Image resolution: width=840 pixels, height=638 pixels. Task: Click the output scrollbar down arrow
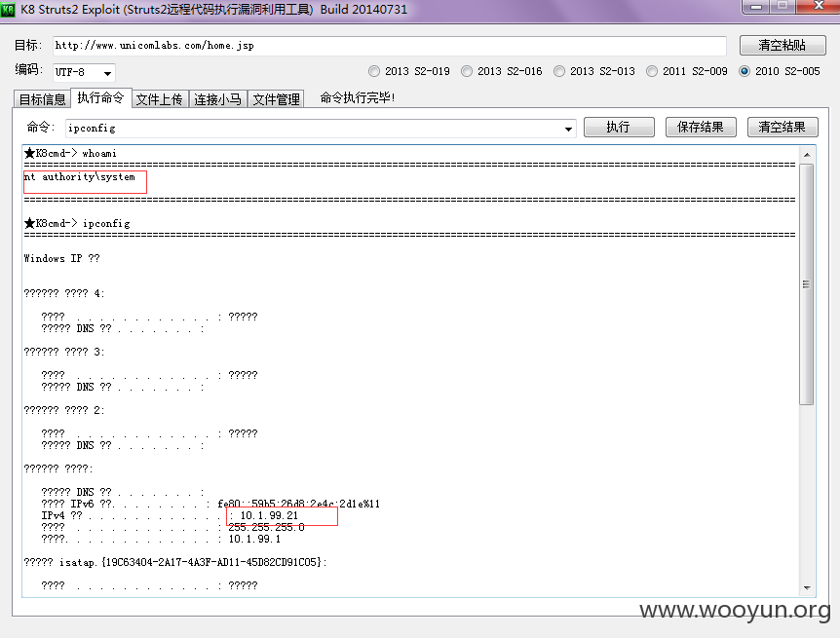(x=807, y=588)
